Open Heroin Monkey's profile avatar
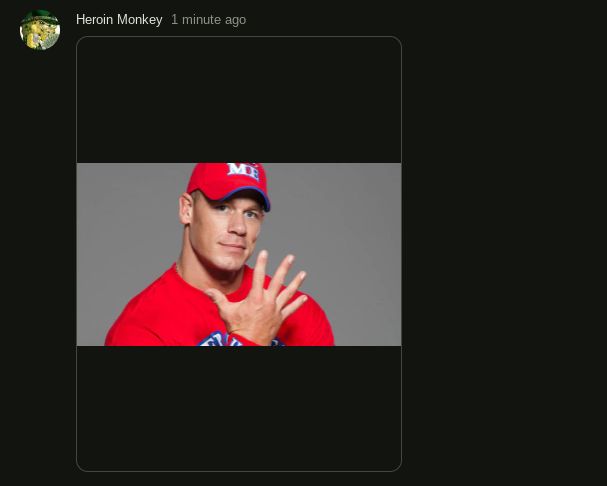This screenshot has height=486, width=607. tap(40, 30)
